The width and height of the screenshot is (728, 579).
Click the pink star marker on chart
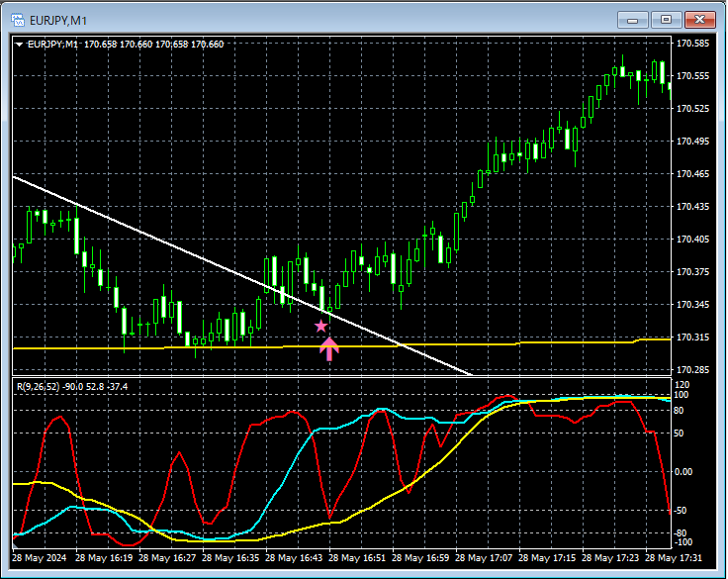coord(320,327)
